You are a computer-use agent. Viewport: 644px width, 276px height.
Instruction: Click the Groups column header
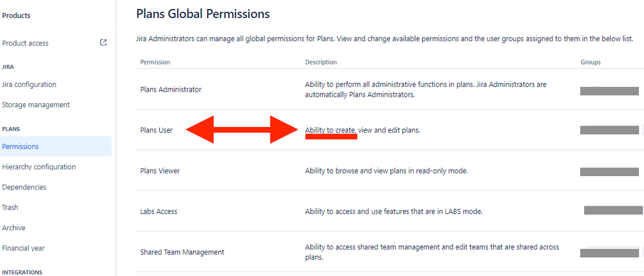590,62
